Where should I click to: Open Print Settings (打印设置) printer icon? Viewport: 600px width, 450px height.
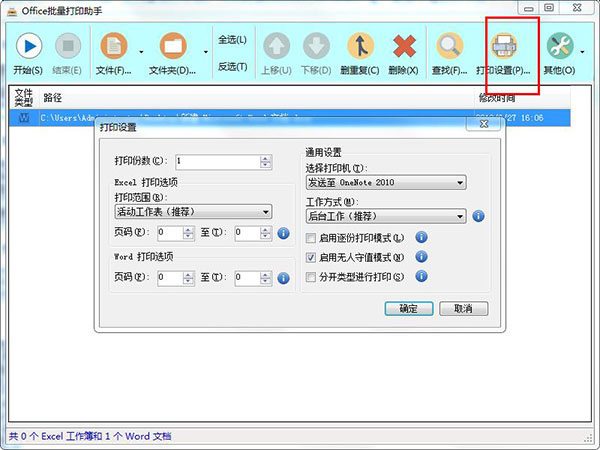[504, 46]
